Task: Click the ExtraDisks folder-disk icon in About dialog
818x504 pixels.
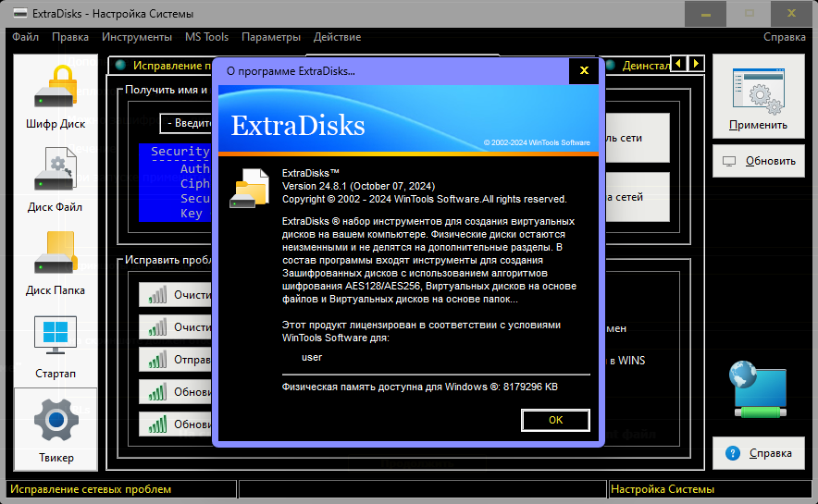Action: pyautogui.click(x=249, y=188)
